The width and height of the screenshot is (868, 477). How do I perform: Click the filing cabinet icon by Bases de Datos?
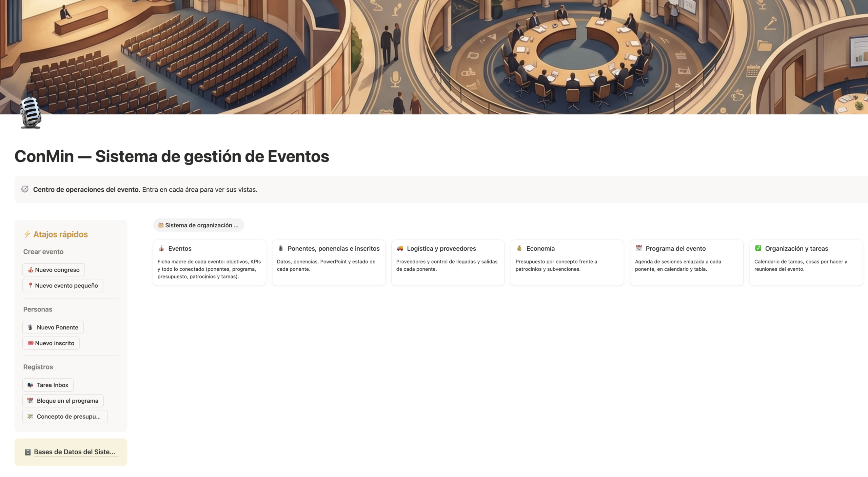(28, 452)
